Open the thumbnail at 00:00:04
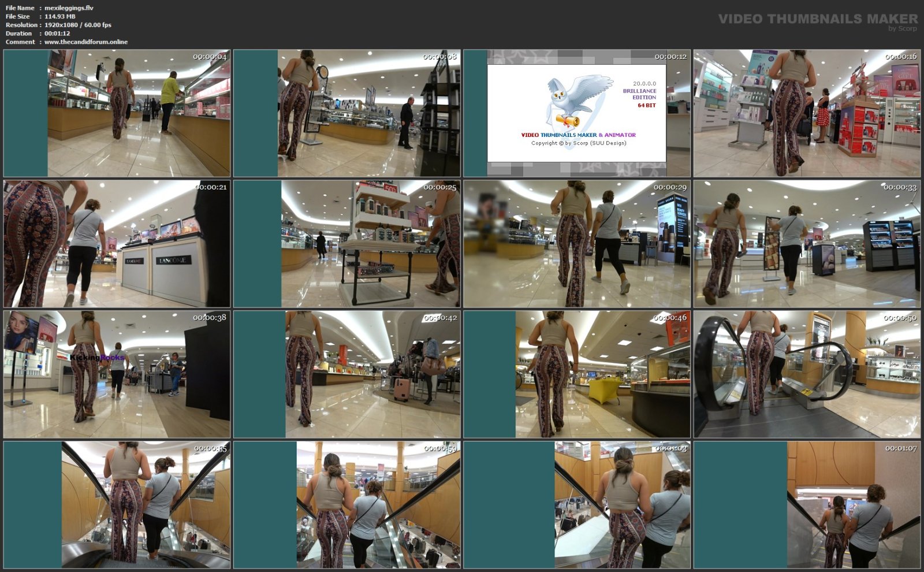 117,113
